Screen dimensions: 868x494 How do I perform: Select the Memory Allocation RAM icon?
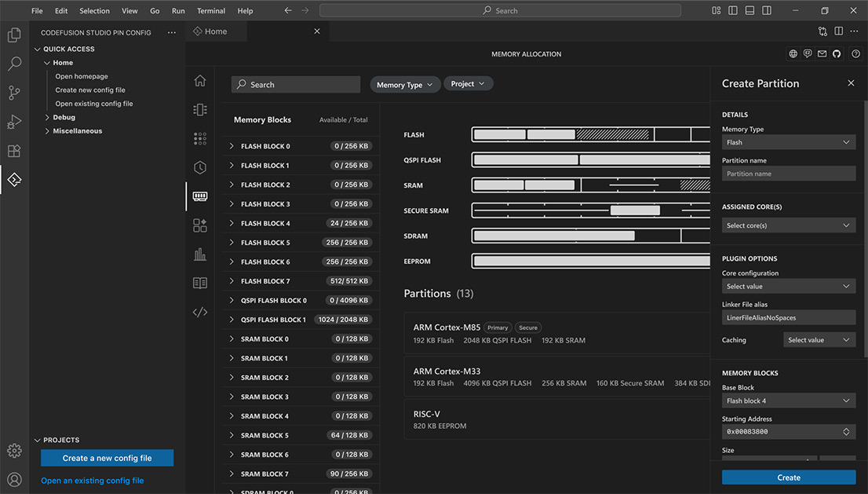point(200,196)
